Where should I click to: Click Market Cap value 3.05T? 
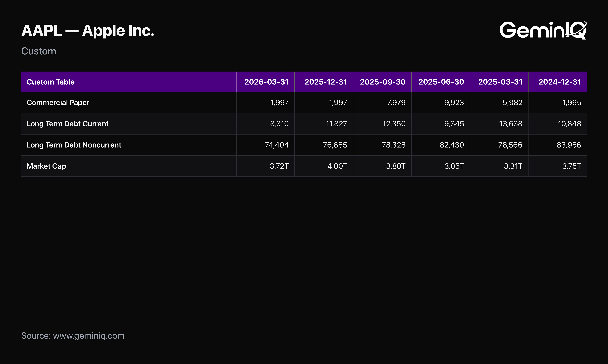click(454, 166)
